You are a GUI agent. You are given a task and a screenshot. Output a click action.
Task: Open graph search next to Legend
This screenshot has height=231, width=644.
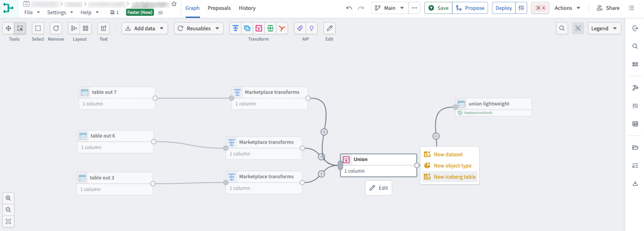562,28
